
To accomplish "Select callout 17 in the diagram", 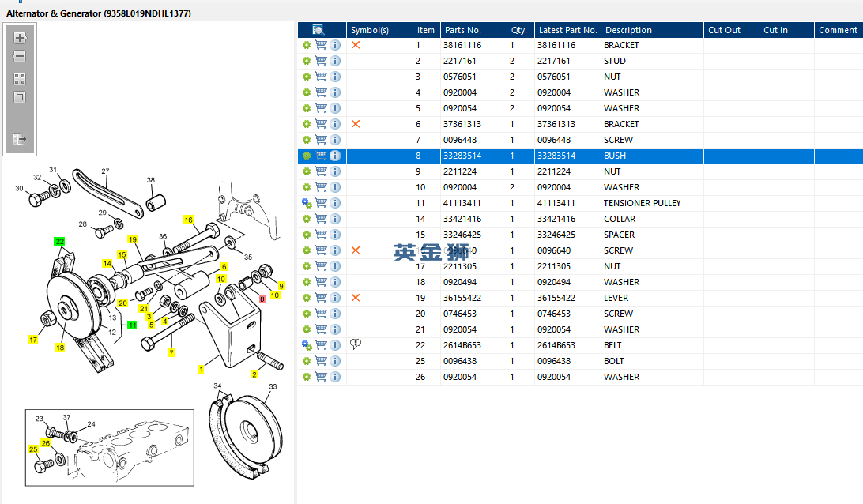I will 33,340.
